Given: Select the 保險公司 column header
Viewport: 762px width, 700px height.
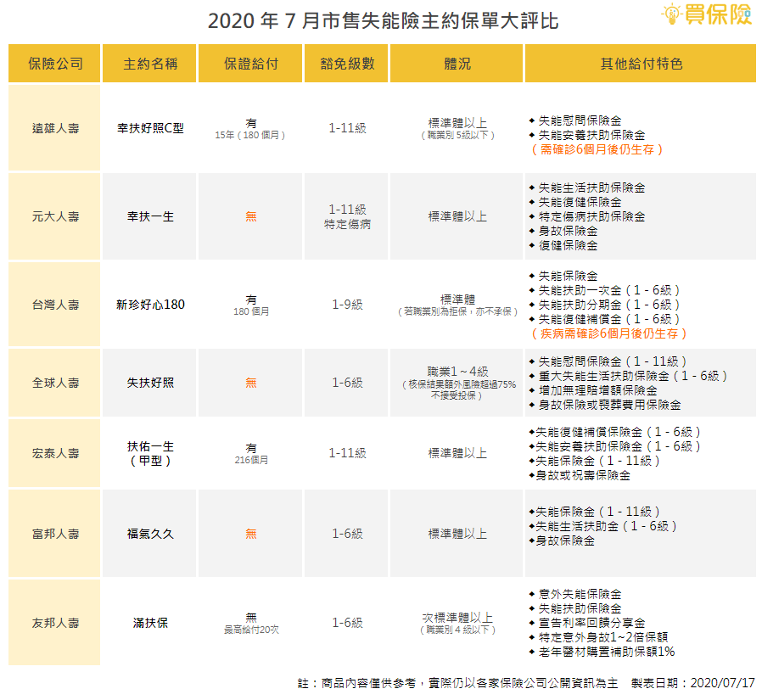Looking at the screenshot, I should [54, 63].
